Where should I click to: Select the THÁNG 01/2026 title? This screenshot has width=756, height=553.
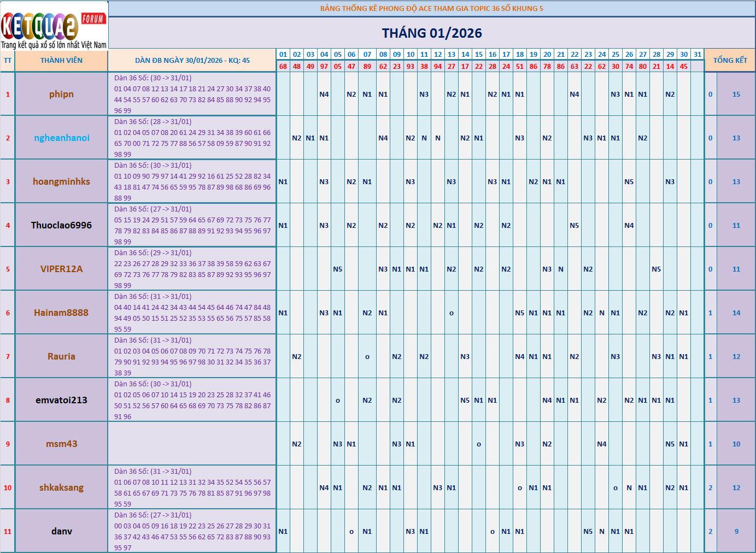pos(432,33)
